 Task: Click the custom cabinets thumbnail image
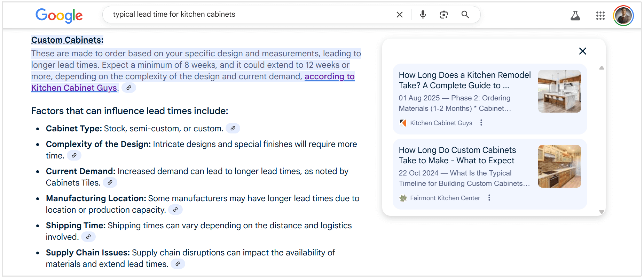[x=559, y=166]
